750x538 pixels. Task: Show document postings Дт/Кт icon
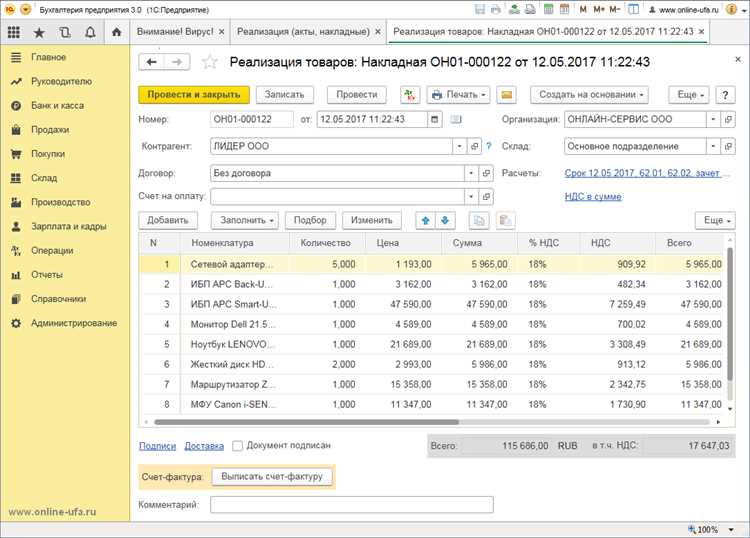click(x=410, y=95)
